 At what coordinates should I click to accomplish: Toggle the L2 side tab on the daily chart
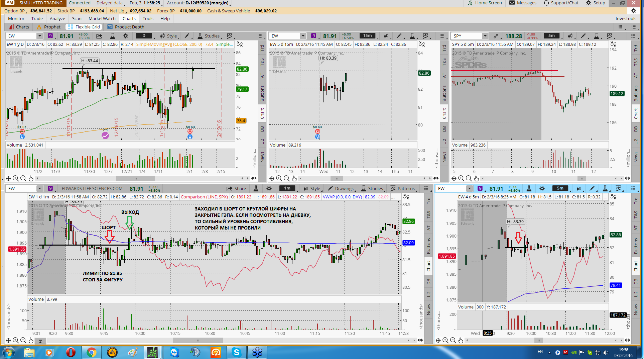click(262, 141)
